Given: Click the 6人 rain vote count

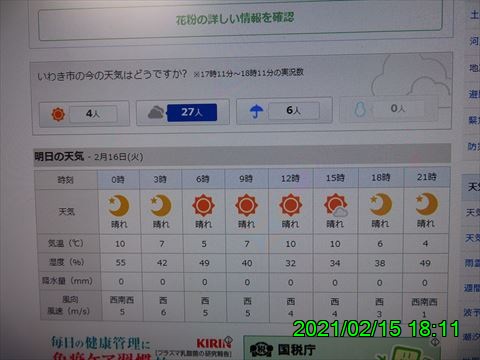Looking at the screenshot, I should (294, 110).
